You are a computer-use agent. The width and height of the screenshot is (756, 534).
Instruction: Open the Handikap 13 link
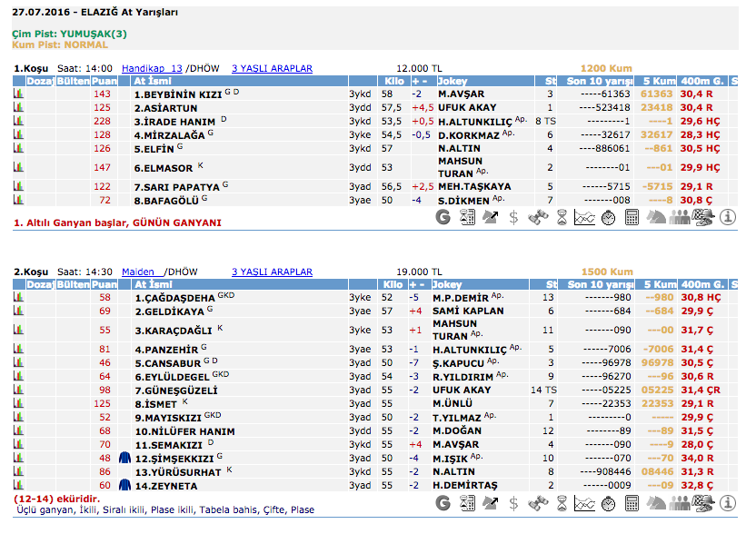(x=152, y=68)
